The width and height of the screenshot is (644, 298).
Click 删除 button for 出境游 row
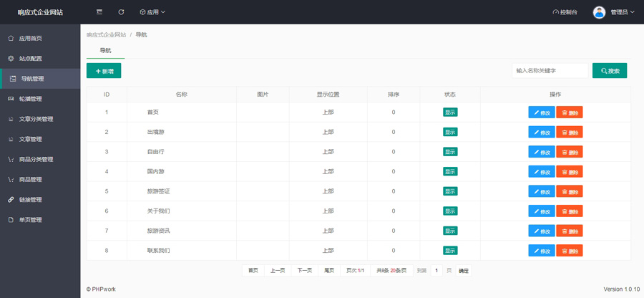point(569,133)
